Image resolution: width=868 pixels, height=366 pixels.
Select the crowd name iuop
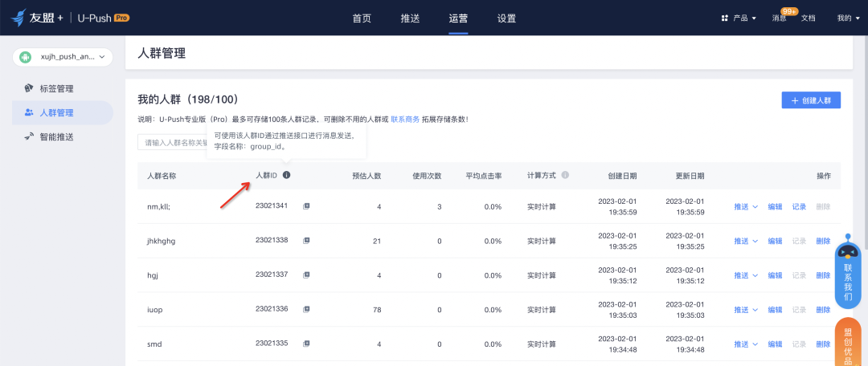coord(154,310)
